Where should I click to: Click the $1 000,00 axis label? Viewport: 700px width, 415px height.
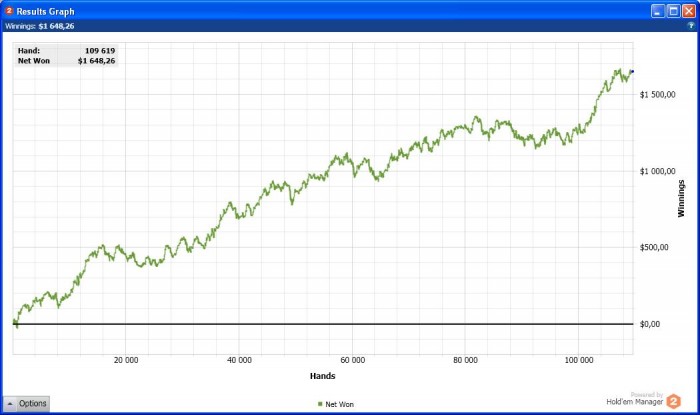[658, 171]
